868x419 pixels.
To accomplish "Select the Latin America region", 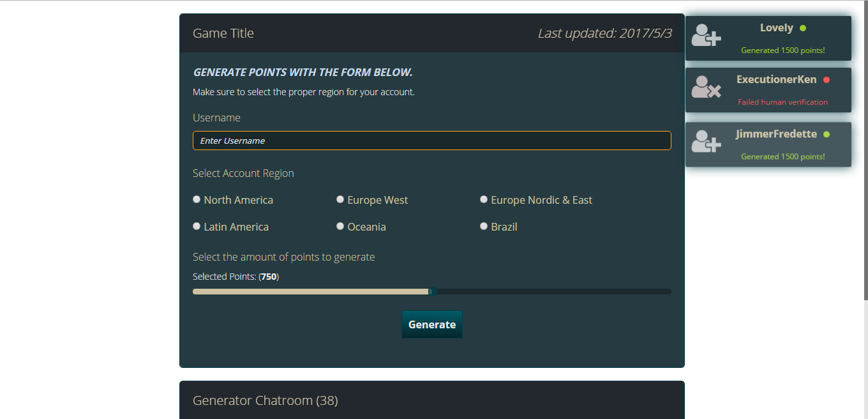I will pos(197,226).
